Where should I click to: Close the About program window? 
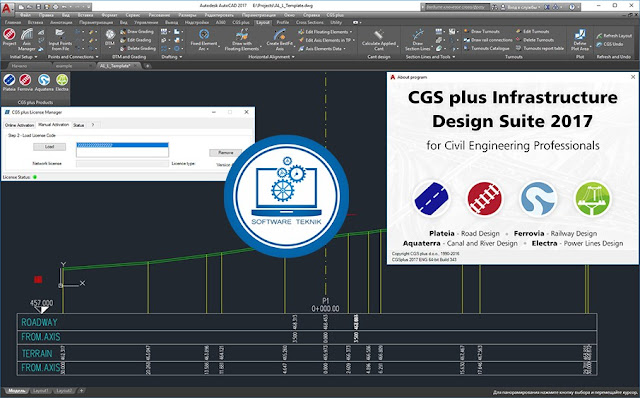[633, 77]
